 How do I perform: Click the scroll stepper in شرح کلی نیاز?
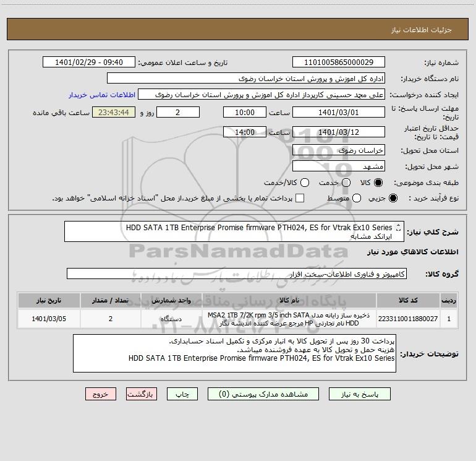(x=398, y=227)
